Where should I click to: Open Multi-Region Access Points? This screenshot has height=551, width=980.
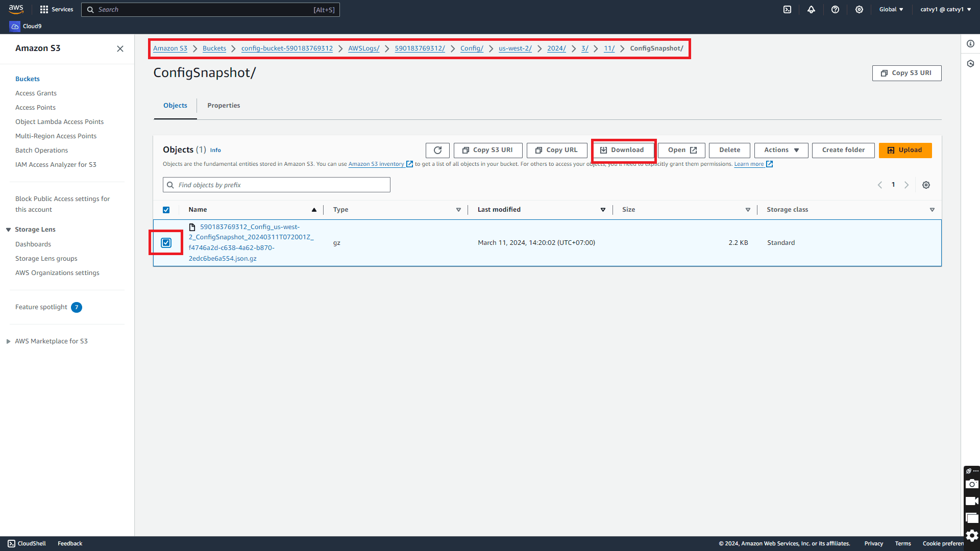click(x=56, y=136)
